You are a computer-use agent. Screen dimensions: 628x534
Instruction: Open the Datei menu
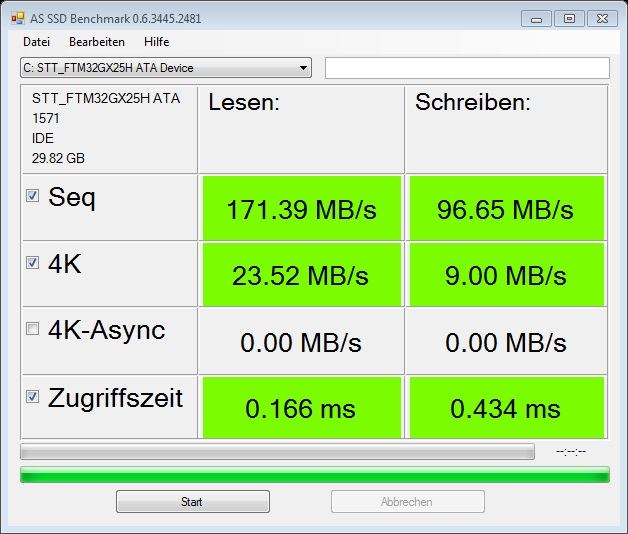coord(36,42)
